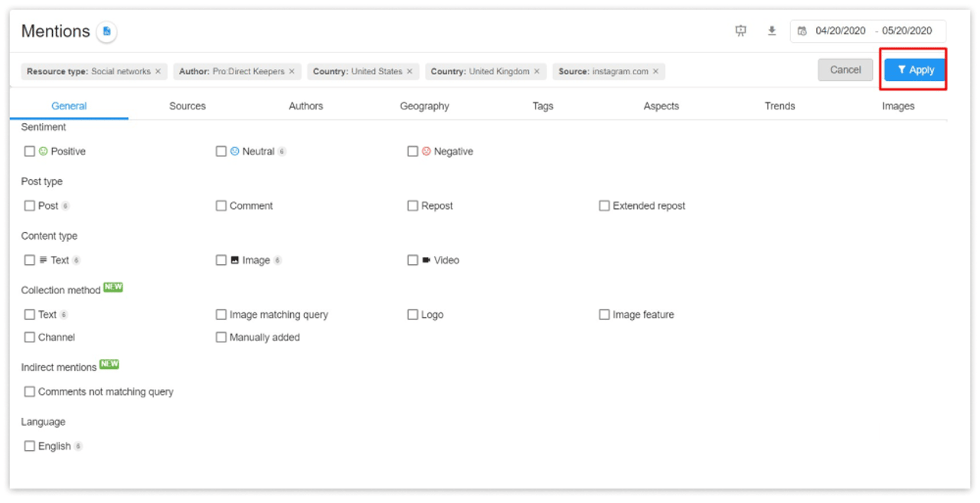Remove the Resource type: Social networks filter
Image resolution: width=980 pixels, height=503 pixels.
pyautogui.click(x=158, y=71)
